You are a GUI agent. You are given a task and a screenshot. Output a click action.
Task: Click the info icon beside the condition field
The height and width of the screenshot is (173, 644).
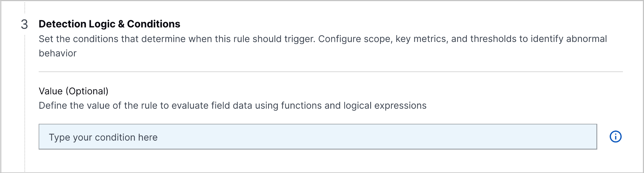(x=615, y=137)
